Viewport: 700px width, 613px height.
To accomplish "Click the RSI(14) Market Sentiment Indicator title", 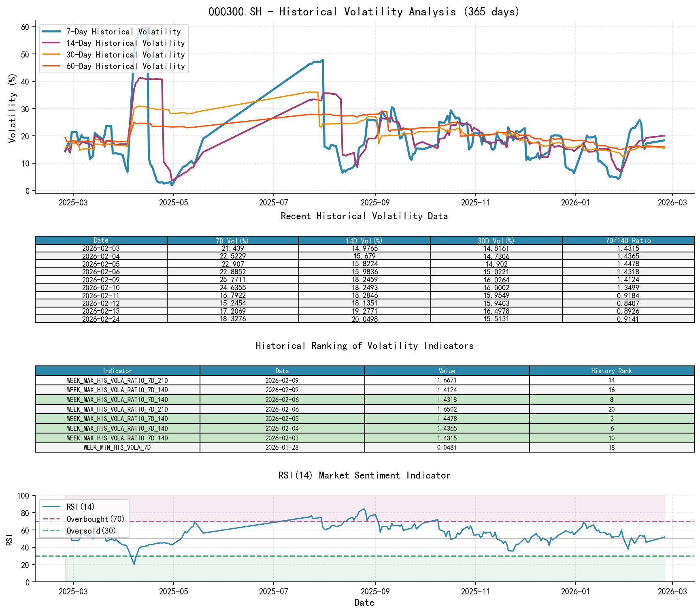I will click(x=364, y=475).
